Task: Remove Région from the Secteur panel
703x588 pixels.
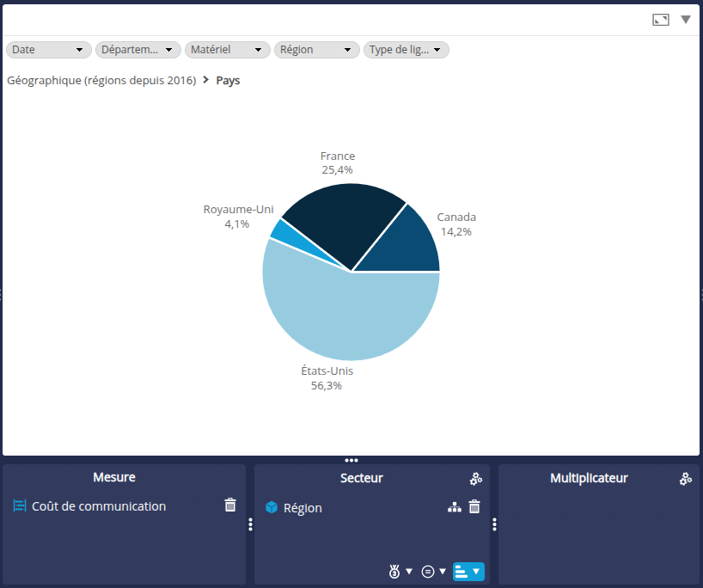Action: (x=474, y=507)
